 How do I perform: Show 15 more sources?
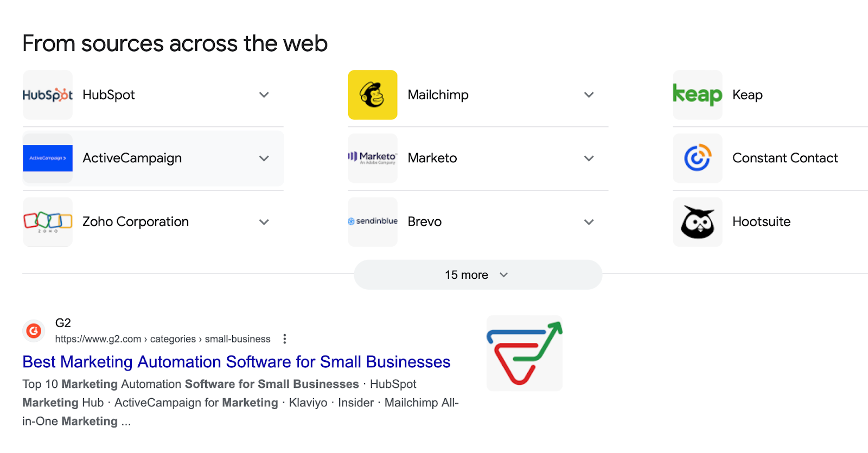pos(477,275)
